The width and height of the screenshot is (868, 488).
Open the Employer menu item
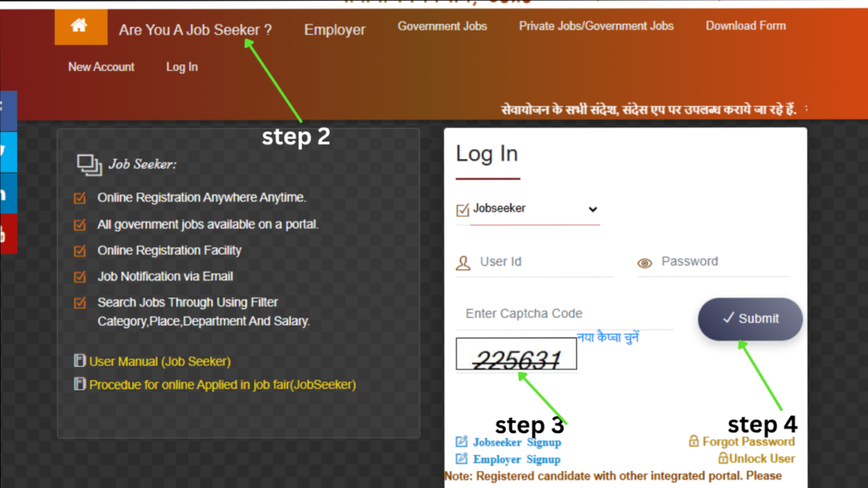(x=335, y=30)
